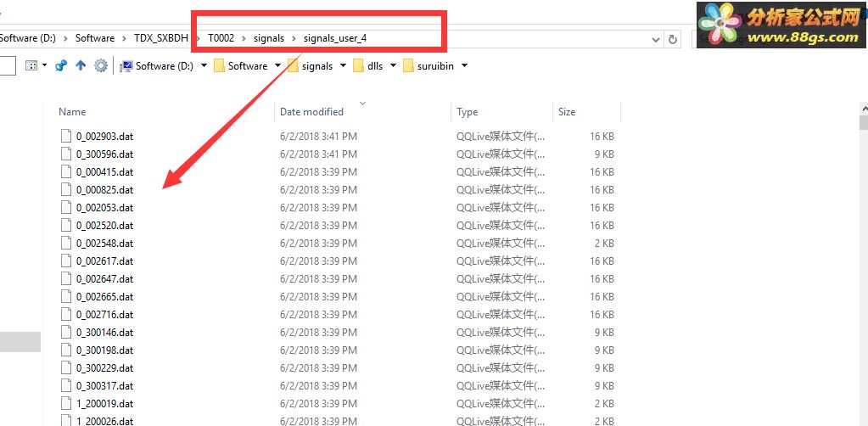Viewport: 868px width, 426px height.
Task: Select file 0_002520.dat
Action: click(104, 226)
